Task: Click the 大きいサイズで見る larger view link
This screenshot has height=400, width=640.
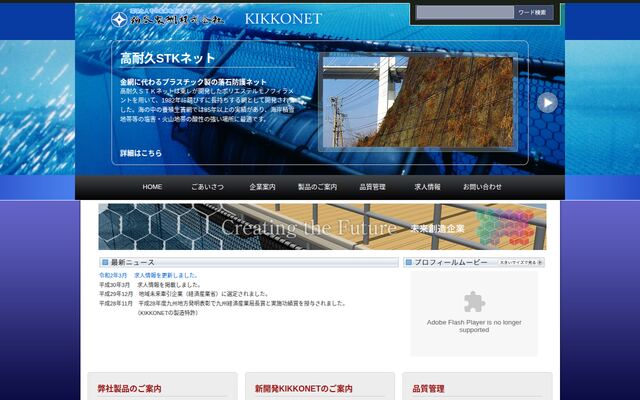Action: click(x=518, y=262)
